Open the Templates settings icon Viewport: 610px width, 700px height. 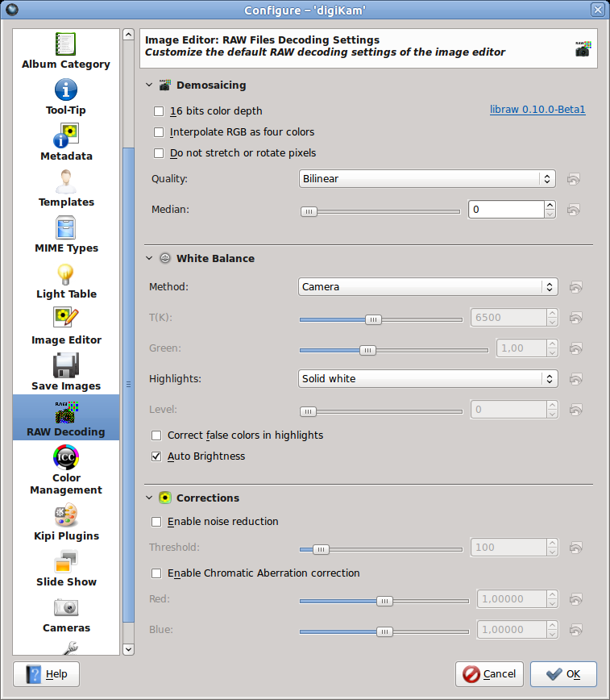coord(65,181)
